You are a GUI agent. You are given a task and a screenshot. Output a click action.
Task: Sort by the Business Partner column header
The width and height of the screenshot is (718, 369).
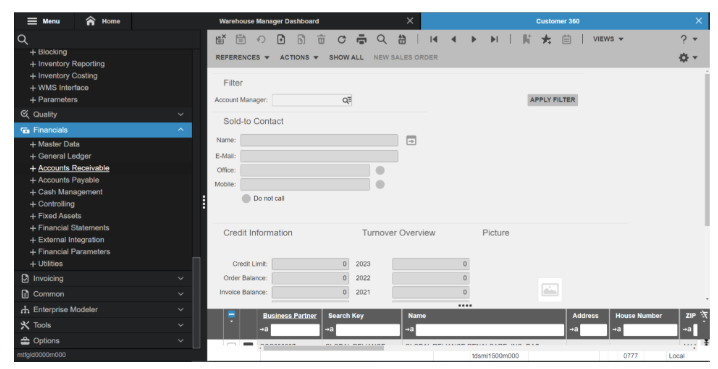289,316
